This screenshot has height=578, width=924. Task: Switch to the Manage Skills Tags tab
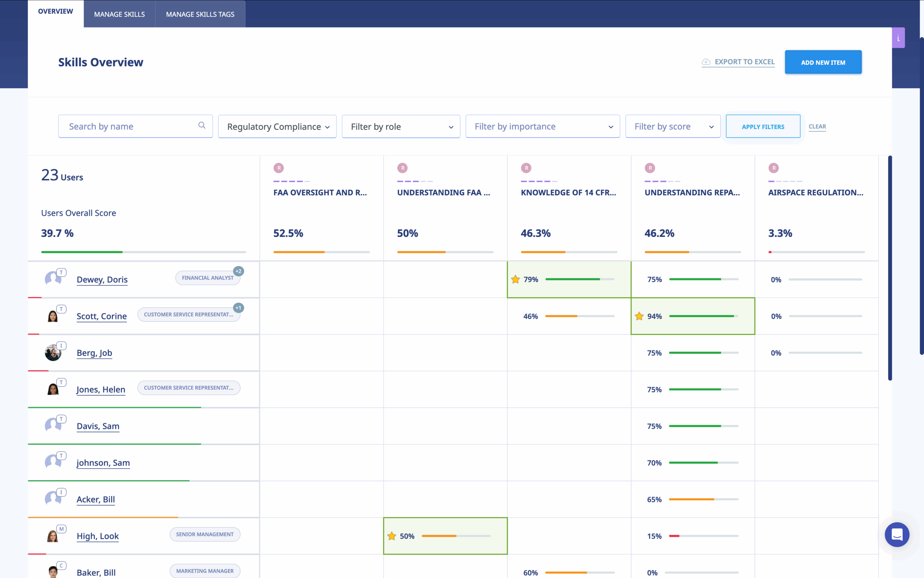click(200, 14)
